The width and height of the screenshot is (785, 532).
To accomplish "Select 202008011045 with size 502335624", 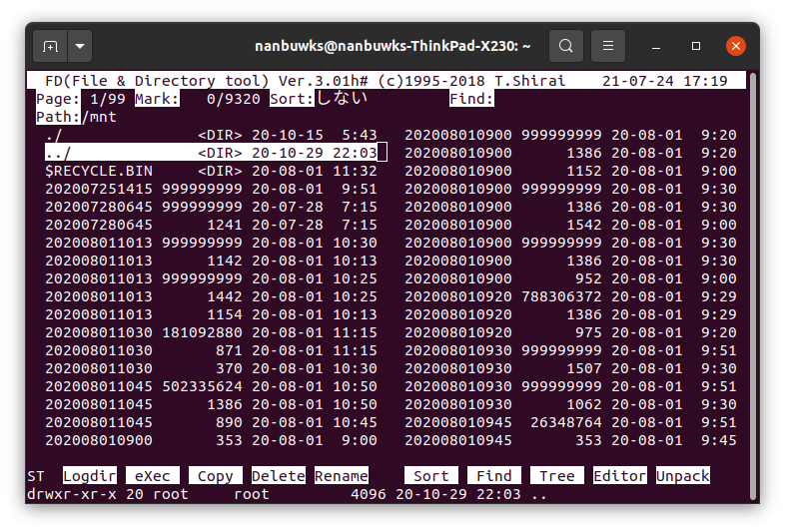I will pos(211,386).
